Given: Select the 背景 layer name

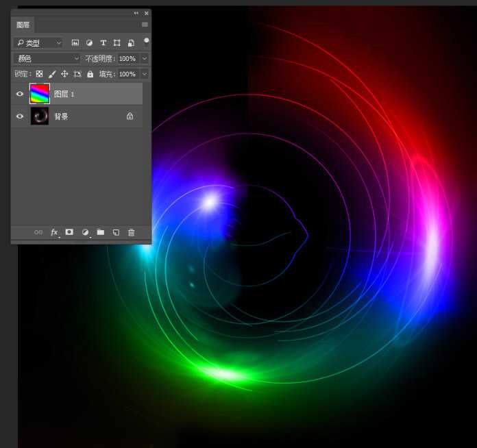Looking at the screenshot, I should (61, 116).
